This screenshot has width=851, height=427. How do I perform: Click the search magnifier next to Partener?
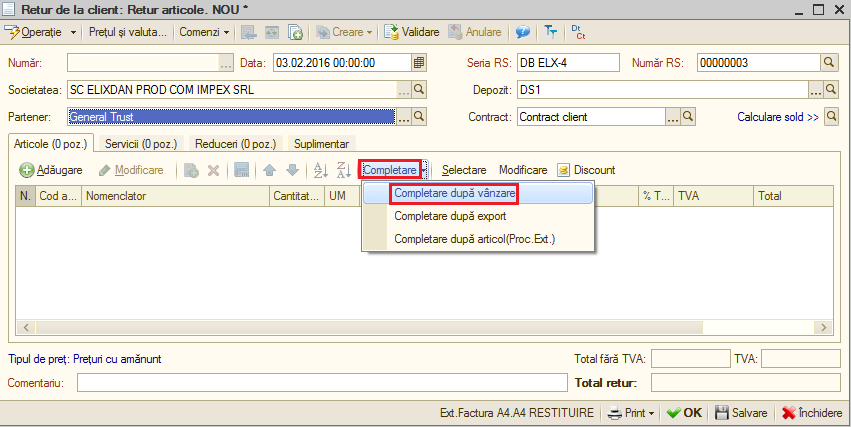pyautogui.click(x=419, y=116)
